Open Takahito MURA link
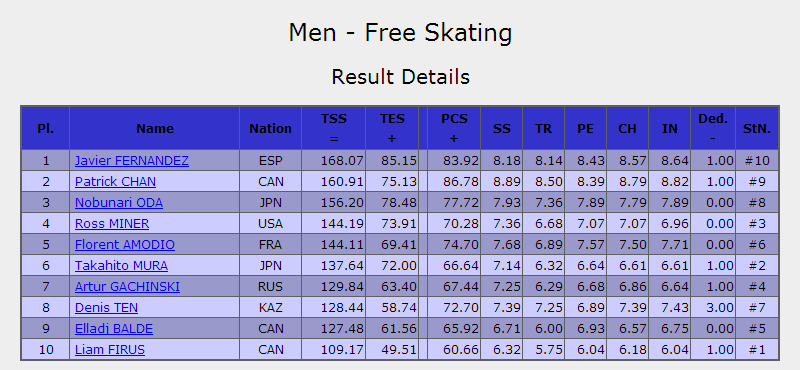This screenshot has height=370, width=800. click(x=121, y=265)
